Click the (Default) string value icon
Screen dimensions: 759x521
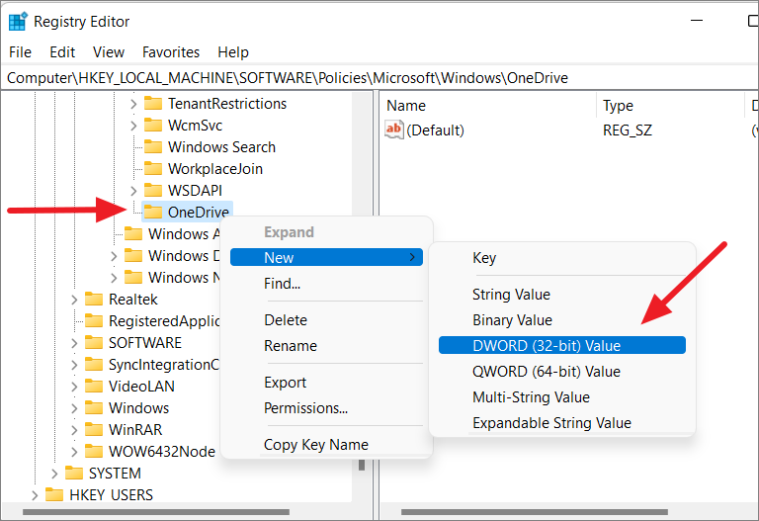394,130
